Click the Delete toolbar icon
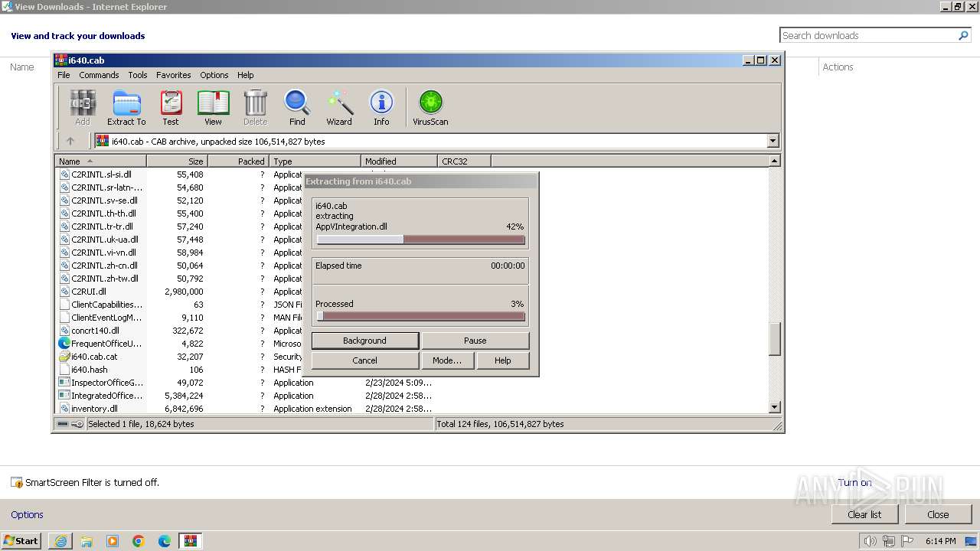 pyautogui.click(x=255, y=107)
